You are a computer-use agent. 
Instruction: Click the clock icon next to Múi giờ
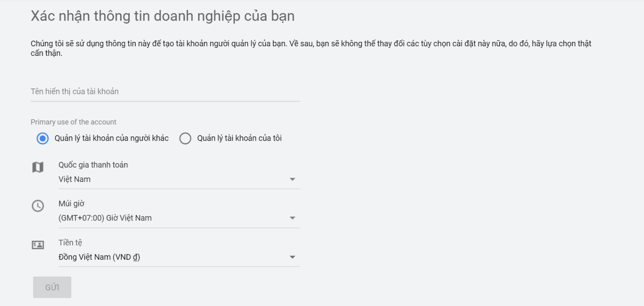(x=38, y=206)
